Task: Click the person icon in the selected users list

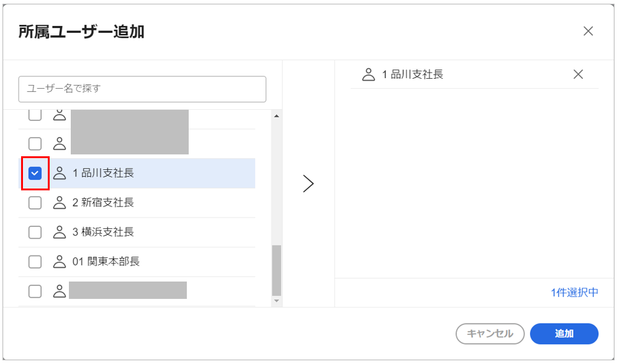Action: 369,74
